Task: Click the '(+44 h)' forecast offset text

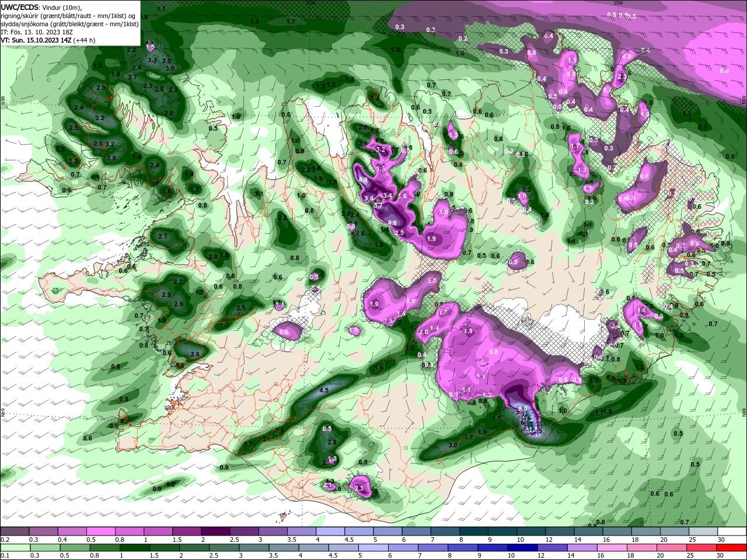Action: pyautogui.click(x=85, y=40)
